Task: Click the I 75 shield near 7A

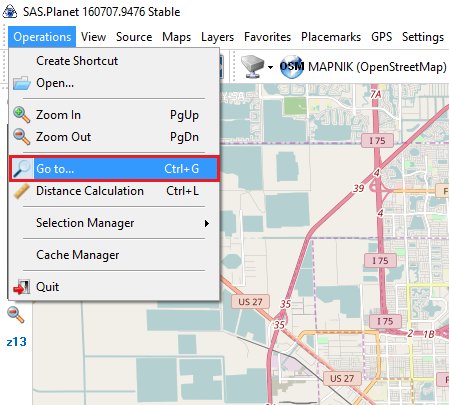Action: (377, 141)
